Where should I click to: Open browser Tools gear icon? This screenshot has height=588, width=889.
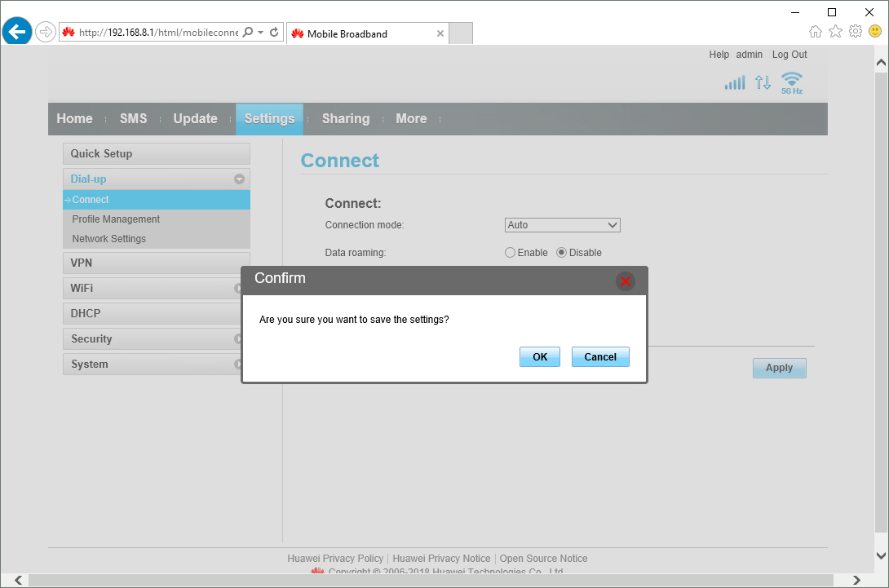click(855, 32)
